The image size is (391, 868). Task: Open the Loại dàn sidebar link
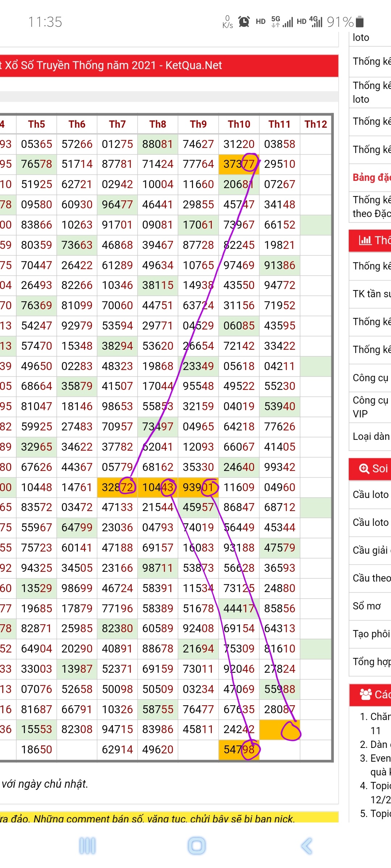[371, 437]
